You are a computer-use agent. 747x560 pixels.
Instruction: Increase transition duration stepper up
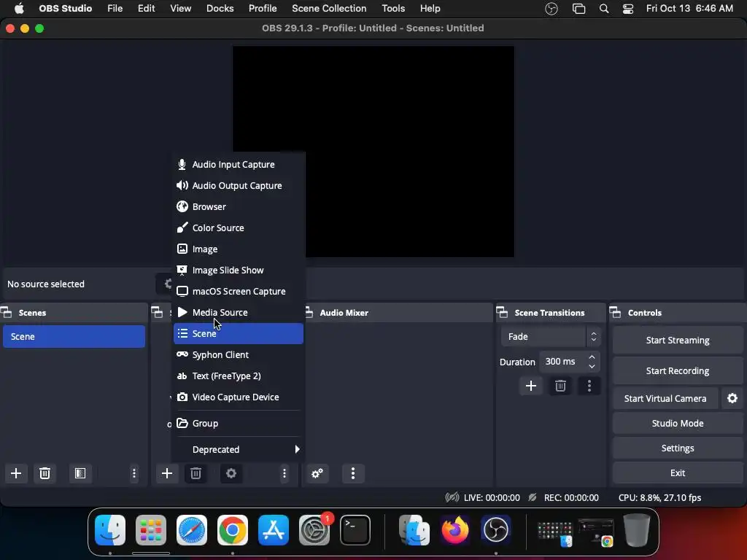[x=592, y=357]
